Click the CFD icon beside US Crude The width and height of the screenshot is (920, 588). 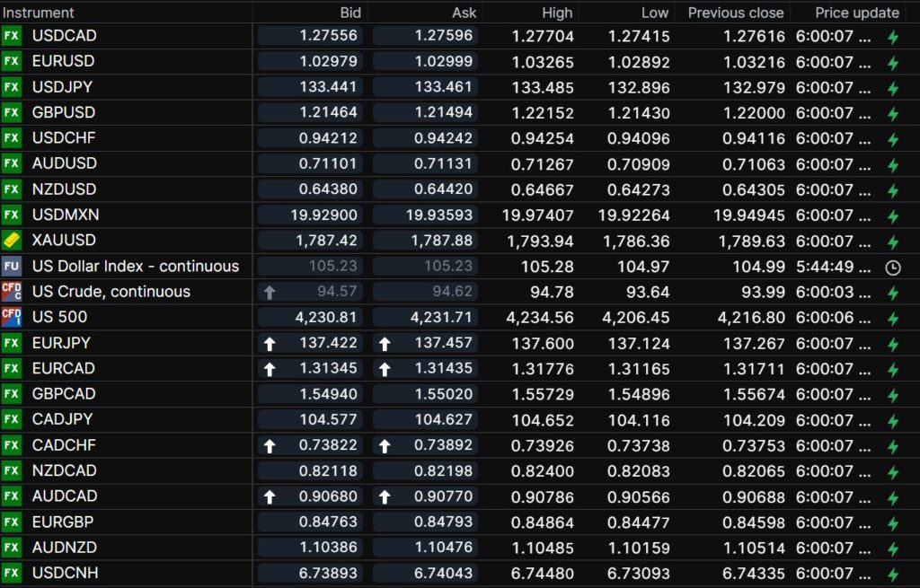(12, 292)
